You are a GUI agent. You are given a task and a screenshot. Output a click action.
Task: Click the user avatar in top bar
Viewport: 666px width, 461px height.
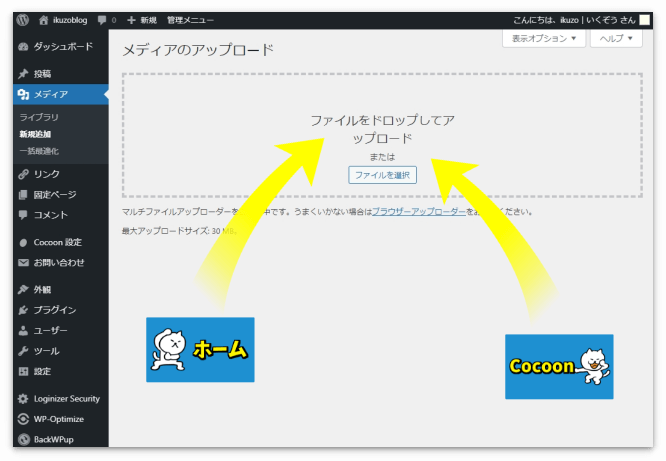pyautogui.click(x=644, y=20)
